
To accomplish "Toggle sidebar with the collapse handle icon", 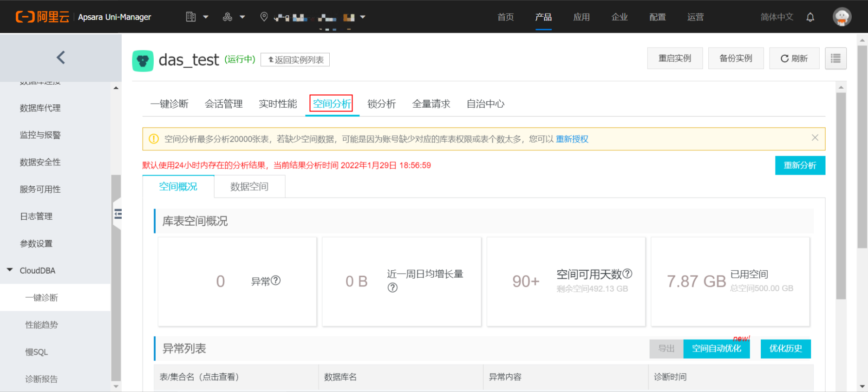I will [x=117, y=214].
